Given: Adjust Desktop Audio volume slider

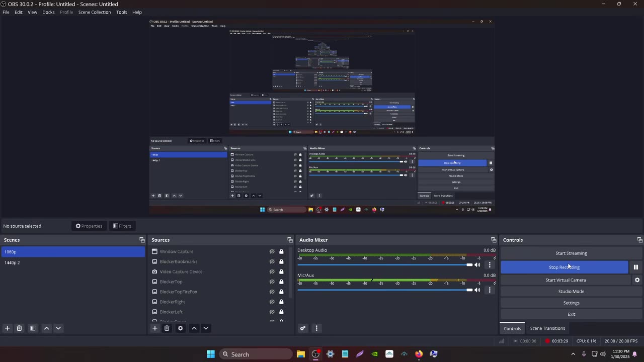Looking at the screenshot, I should click(385, 265).
